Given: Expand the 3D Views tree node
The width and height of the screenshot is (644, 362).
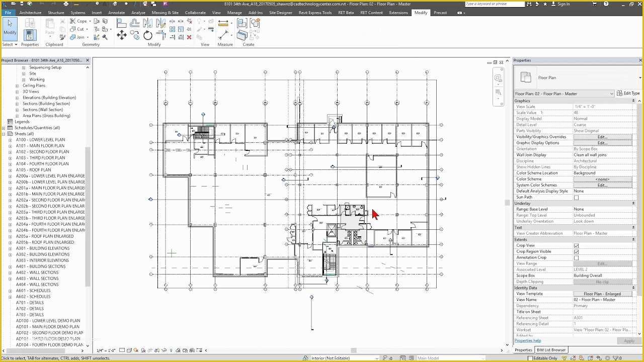Looking at the screenshot, I should coord(17,92).
